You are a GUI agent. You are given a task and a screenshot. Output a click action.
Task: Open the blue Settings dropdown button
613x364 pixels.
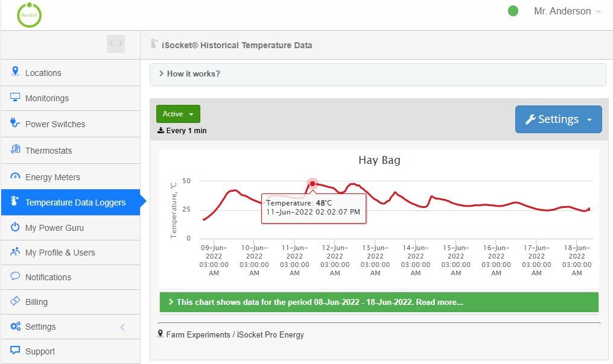tap(558, 119)
